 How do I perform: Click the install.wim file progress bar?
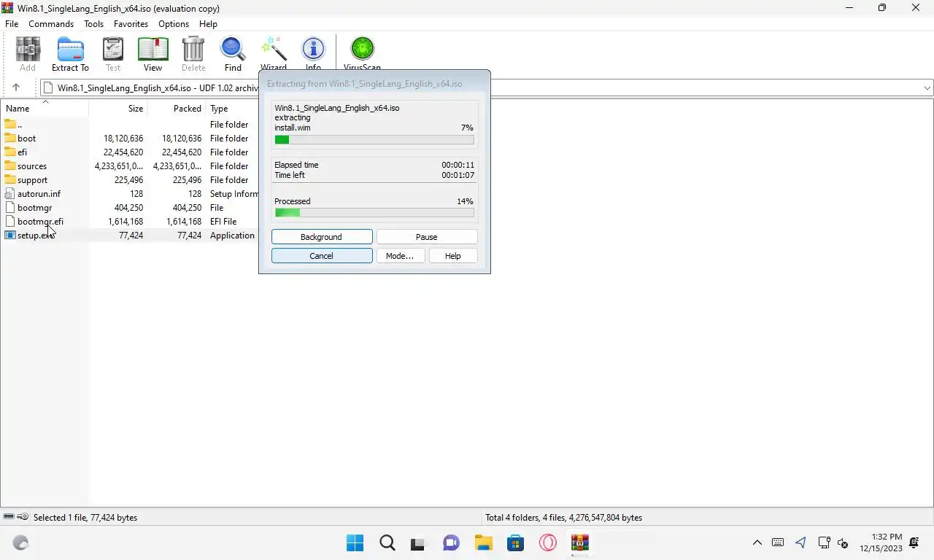point(374,139)
